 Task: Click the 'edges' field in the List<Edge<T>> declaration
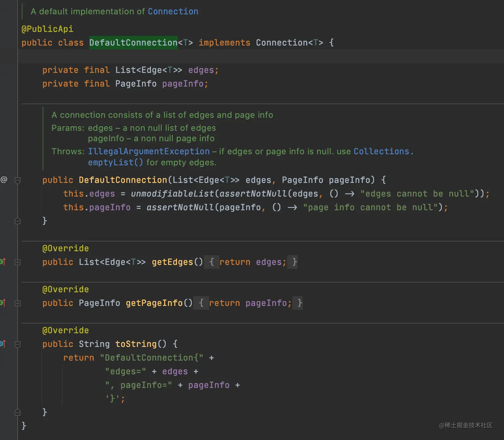click(x=201, y=70)
